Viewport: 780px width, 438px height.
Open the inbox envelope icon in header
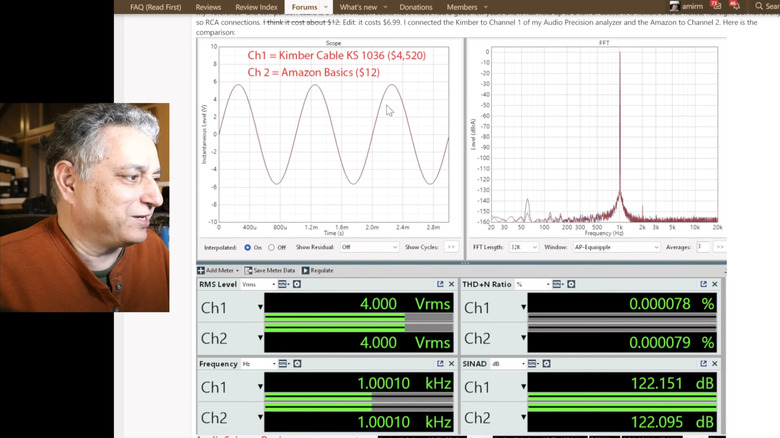tap(716, 6)
